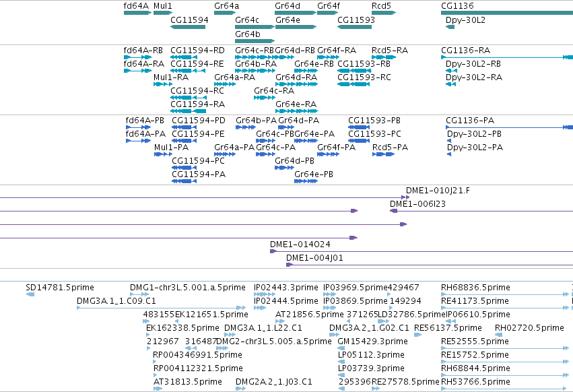
Task: Select the fd64A gene feature bar
Action: [x=137, y=13]
